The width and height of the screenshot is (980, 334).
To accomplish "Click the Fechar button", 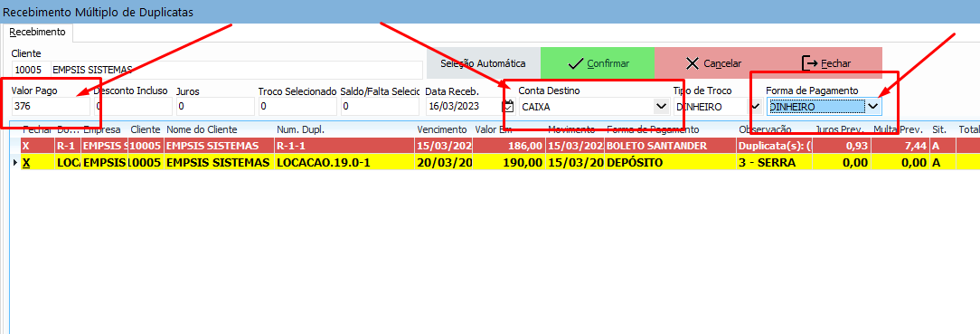I will click(825, 63).
